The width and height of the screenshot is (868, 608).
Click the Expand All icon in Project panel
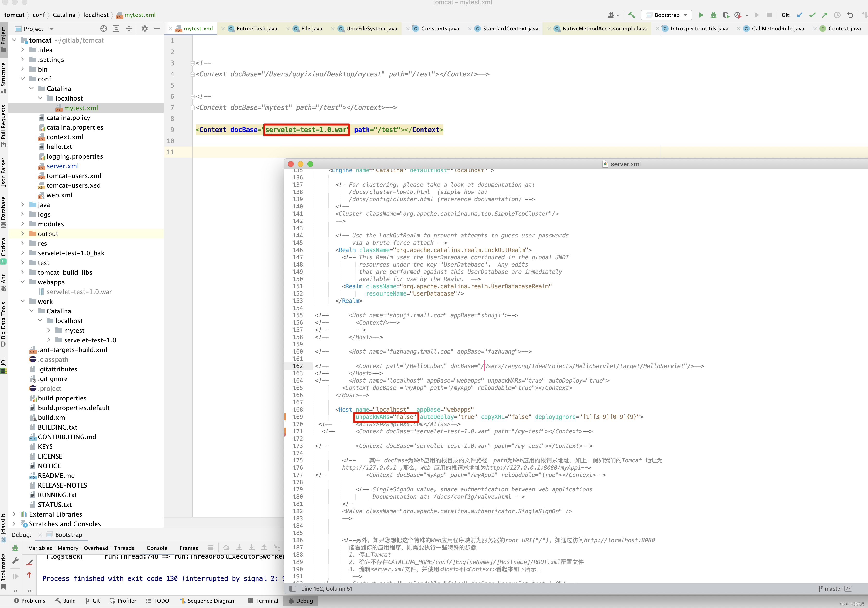(x=116, y=29)
